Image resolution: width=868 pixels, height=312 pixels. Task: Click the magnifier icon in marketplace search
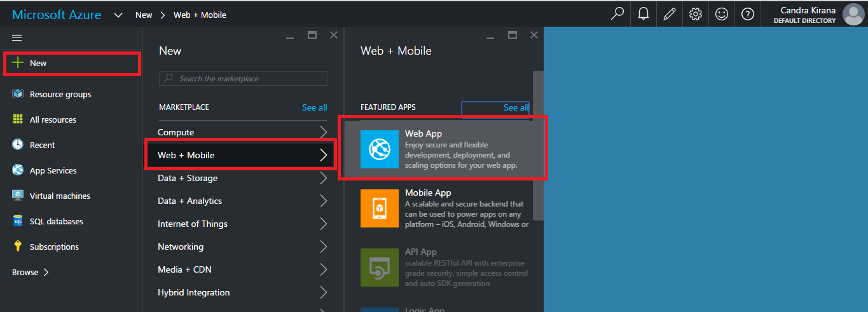(169, 78)
